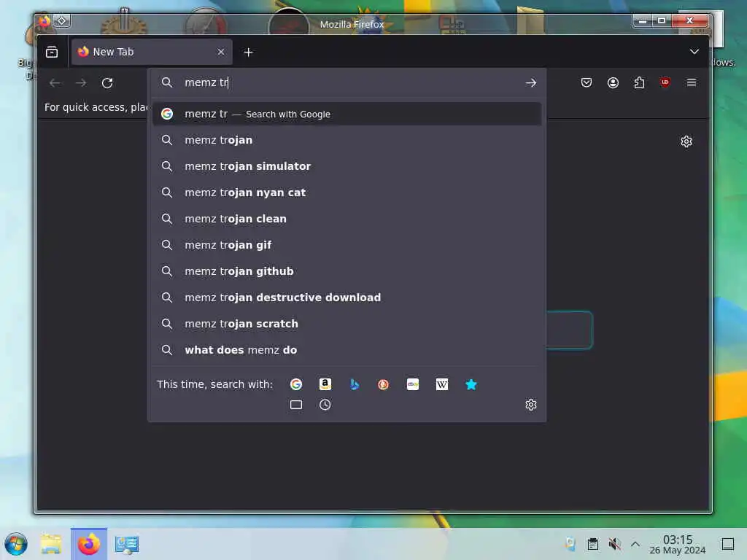747x560 pixels.
Task: Choose suggestion 'memz trojan simulator'
Action: click(347, 166)
